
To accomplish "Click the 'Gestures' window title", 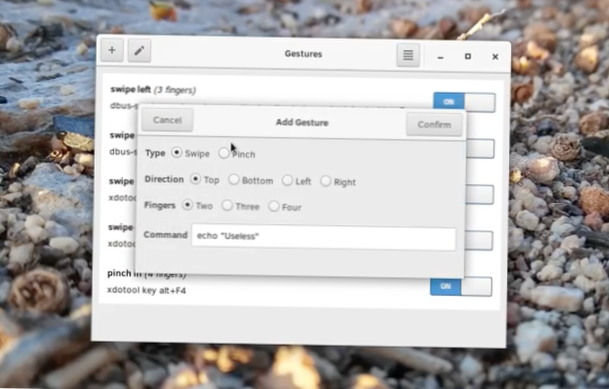I will [x=303, y=54].
